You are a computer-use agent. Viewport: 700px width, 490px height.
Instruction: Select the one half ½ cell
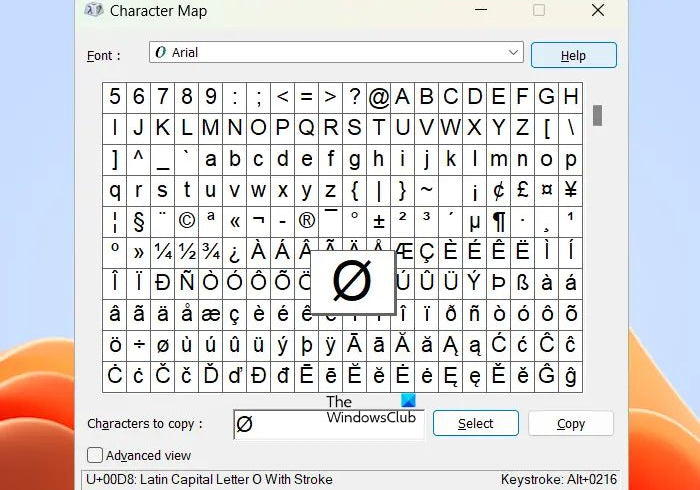click(x=187, y=253)
